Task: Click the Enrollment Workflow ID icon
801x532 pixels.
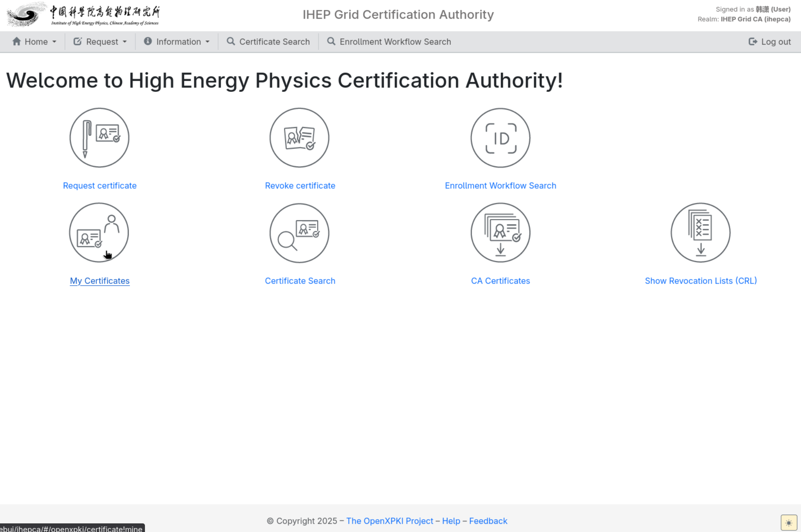Action: [500, 138]
